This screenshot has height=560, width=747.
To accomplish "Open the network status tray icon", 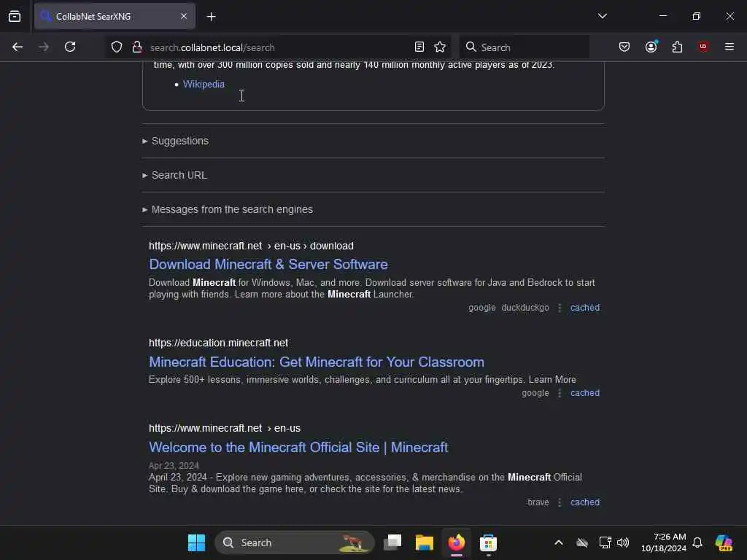I will 605,542.
